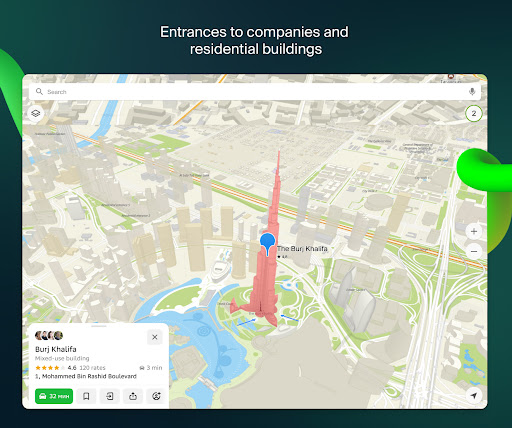Image resolution: width=512 pixels, height=428 pixels.
Task: Click The Burj Khalifa map label
Action: tap(302, 249)
